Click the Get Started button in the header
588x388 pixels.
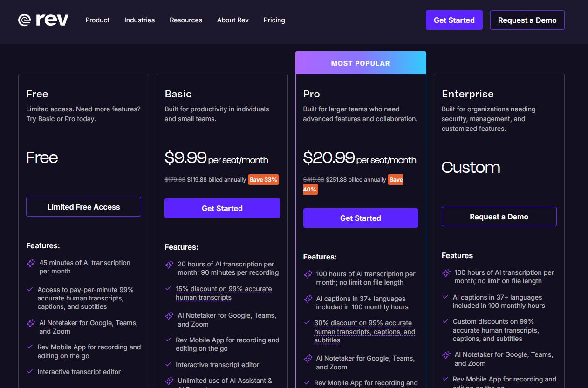pos(454,20)
